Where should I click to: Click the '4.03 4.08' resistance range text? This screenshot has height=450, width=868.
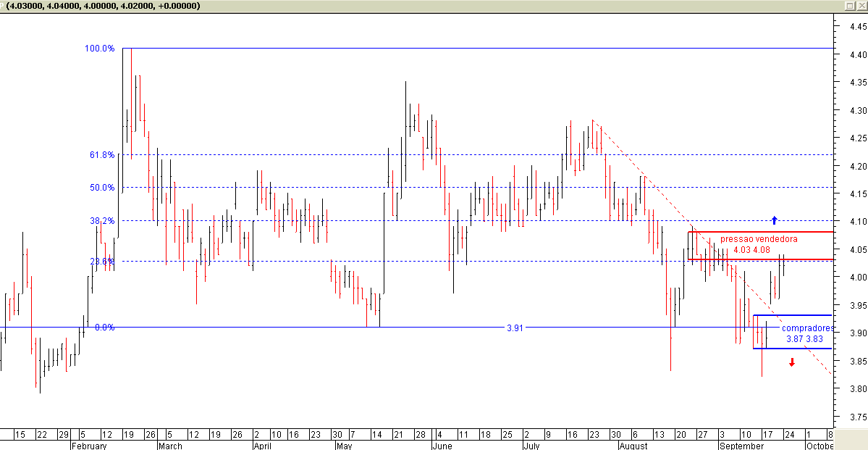[x=751, y=250]
